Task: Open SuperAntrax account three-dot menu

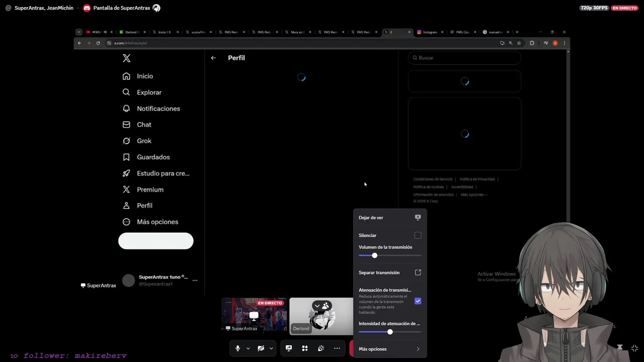Action: click(195, 281)
